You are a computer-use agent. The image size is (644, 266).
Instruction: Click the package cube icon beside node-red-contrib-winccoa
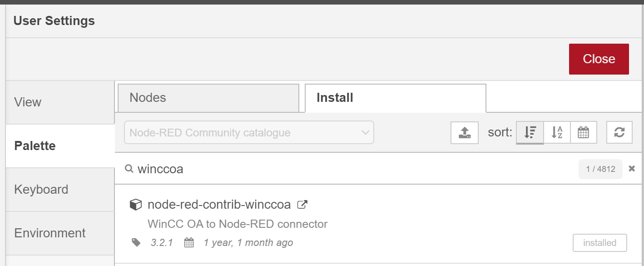tap(135, 205)
